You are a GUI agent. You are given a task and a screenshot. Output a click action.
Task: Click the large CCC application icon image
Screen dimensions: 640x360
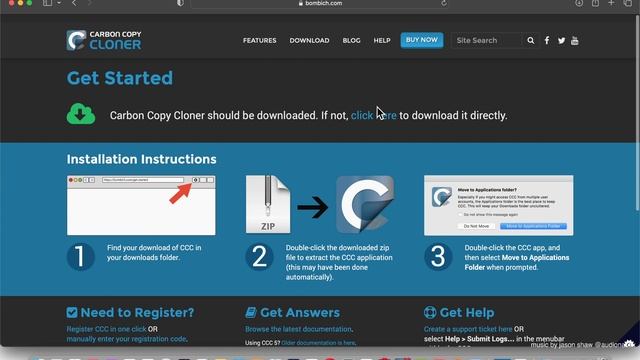pos(365,204)
